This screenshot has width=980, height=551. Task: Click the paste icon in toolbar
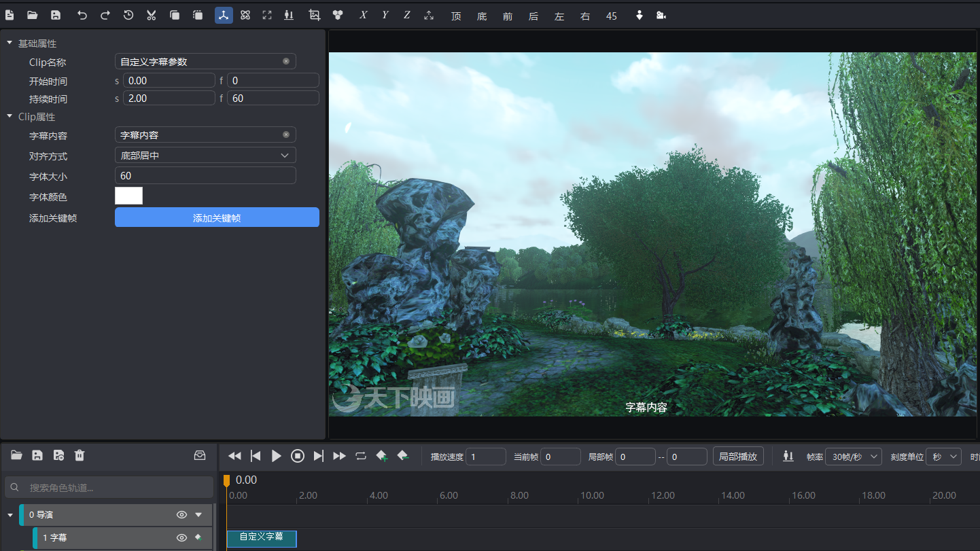pyautogui.click(x=198, y=15)
